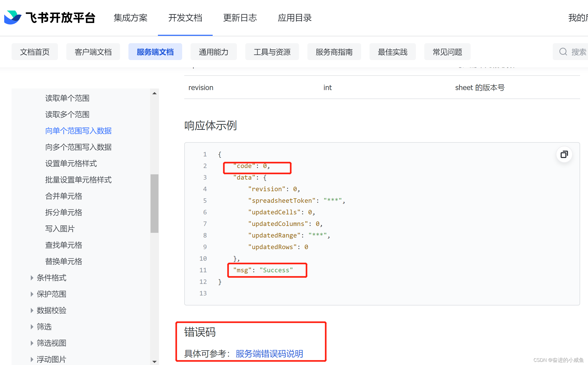Screen dimensions: 588x365
Task: Click the int type table cell
Action: 327,87
